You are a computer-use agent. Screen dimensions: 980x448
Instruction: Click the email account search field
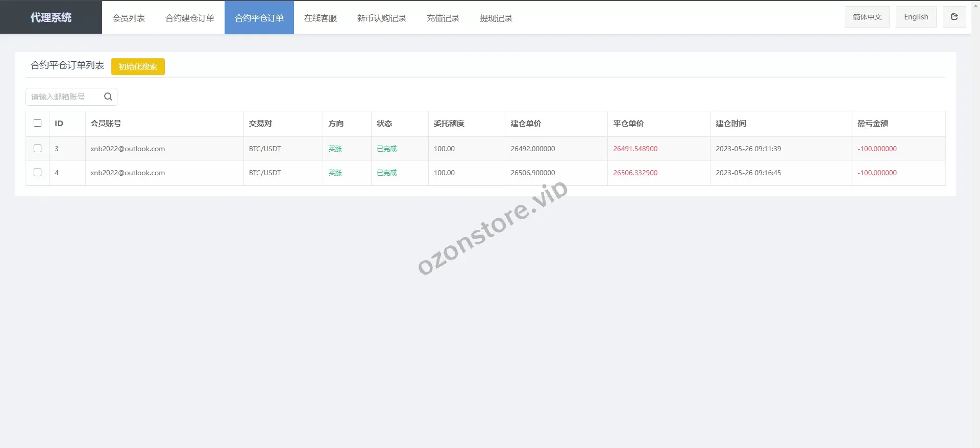click(x=64, y=97)
